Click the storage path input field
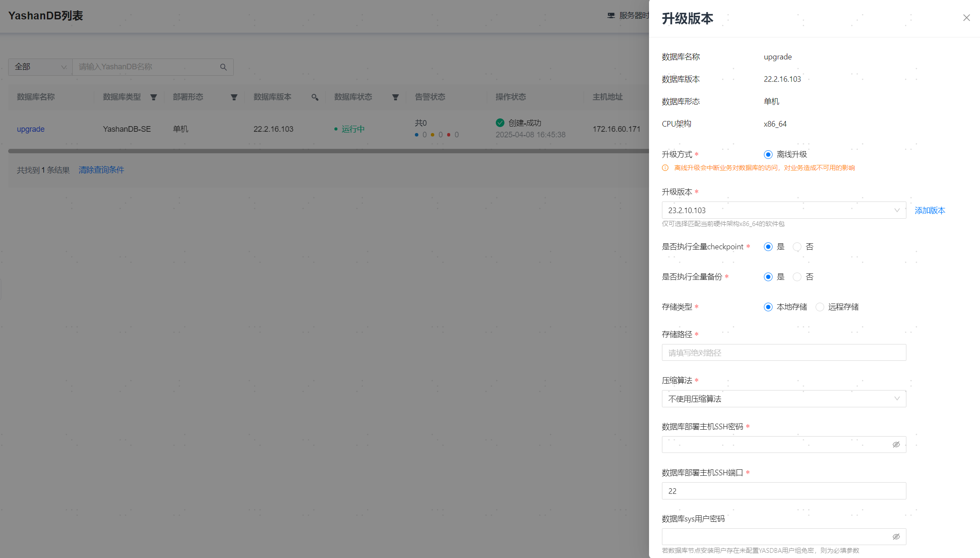Screen dimensions: 980x558 pyautogui.click(x=783, y=353)
